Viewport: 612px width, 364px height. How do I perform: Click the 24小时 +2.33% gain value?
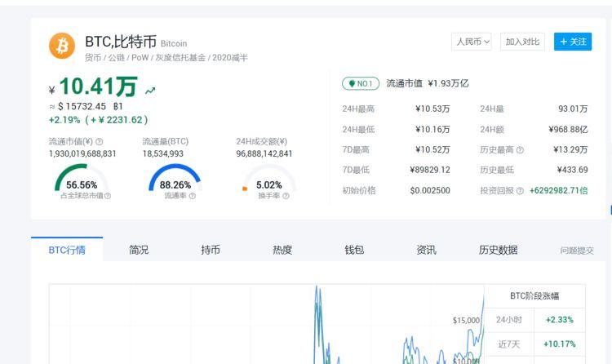pos(559,320)
